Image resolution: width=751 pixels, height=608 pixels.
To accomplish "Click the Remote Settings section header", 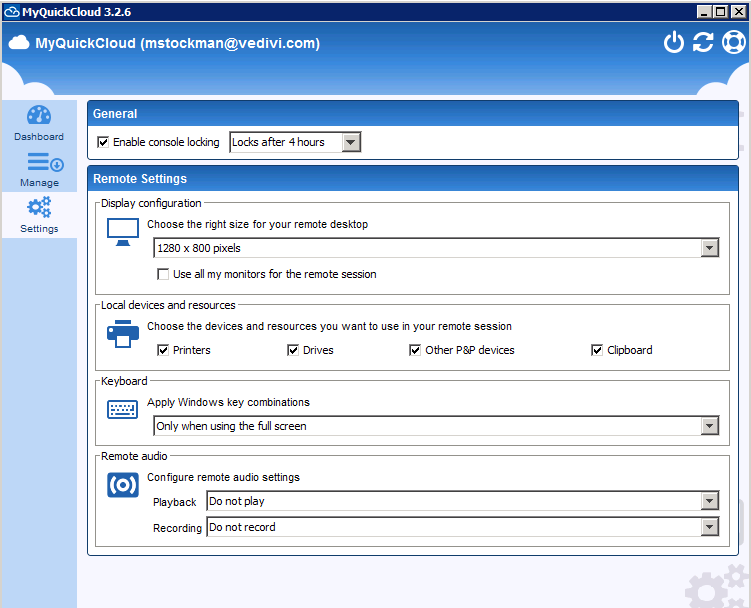I will click(x=413, y=179).
